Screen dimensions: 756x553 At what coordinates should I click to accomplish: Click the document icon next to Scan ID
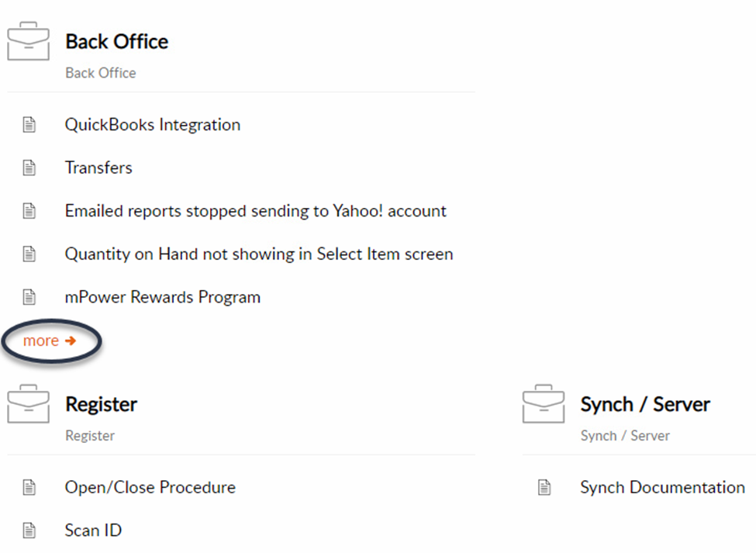point(29,531)
